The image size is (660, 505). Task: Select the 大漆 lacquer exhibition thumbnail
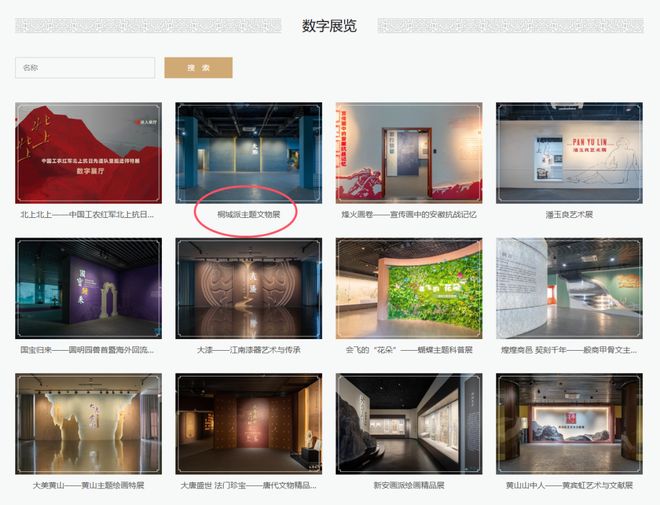tap(248, 287)
